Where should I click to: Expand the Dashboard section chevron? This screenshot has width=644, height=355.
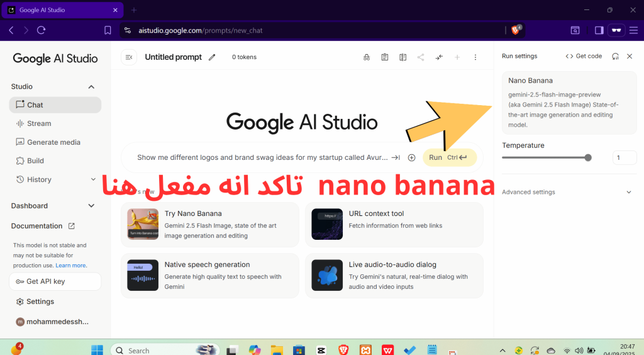pyautogui.click(x=91, y=206)
